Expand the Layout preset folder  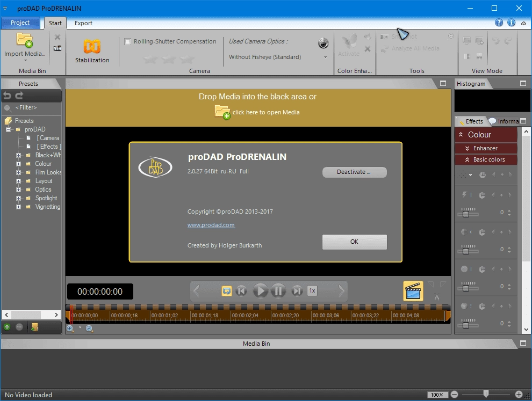(18, 181)
